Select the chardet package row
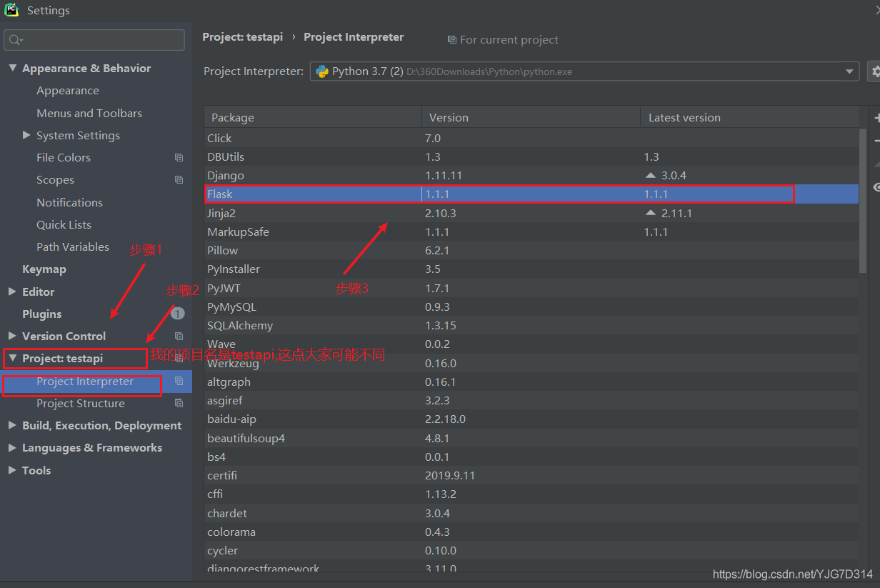 pyautogui.click(x=531, y=513)
